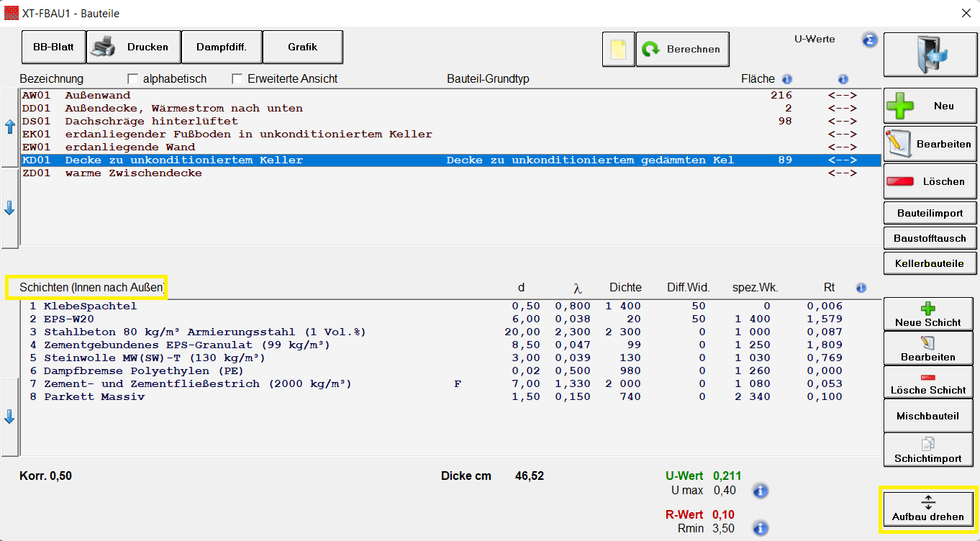Viewport: 980px width, 541px height.
Task: Click Rt value 1,809 of EPS-Granulat
Action: pyautogui.click(x=825, y=345)
